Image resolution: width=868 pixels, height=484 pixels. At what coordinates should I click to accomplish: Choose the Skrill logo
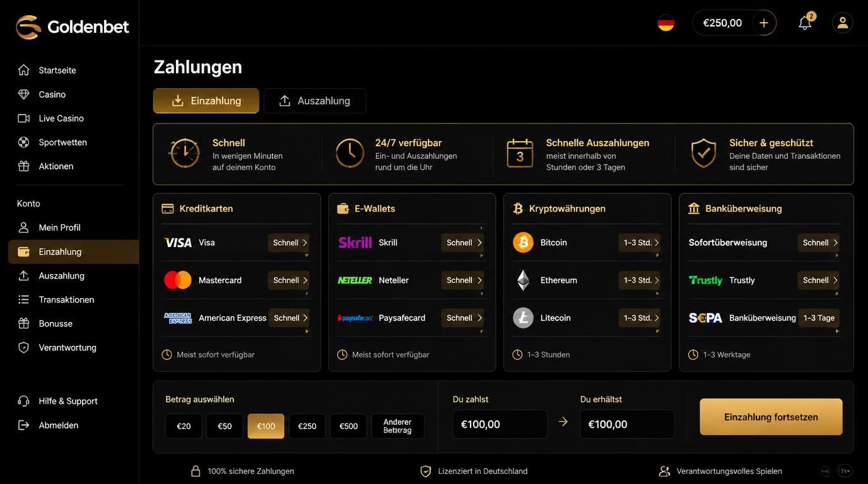(x=355, y=243)
